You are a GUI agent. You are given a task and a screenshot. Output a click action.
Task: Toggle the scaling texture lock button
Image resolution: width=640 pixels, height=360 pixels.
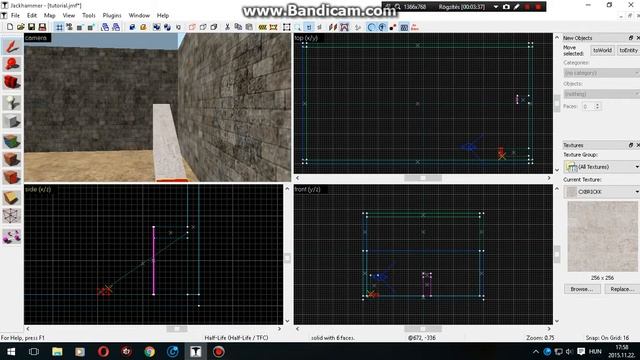320,27
